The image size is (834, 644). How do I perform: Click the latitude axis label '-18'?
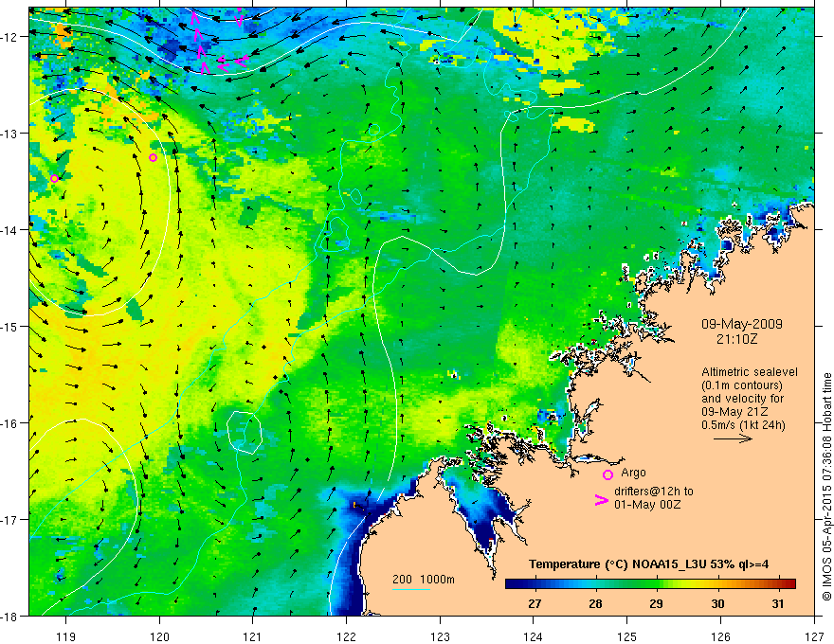coord(10,616)
